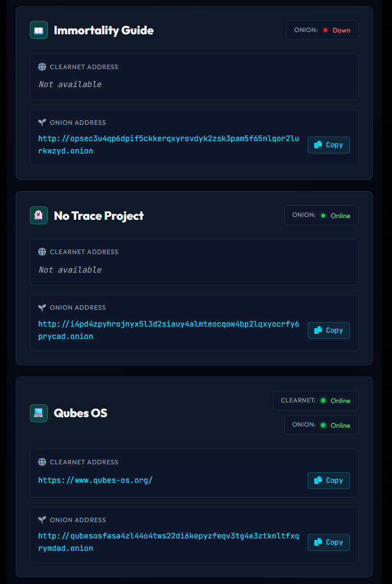The height and width of the screenshot is (584, 392).
Task: Click the Immortality Guide onion Down status badge
Action: point(322,30)
